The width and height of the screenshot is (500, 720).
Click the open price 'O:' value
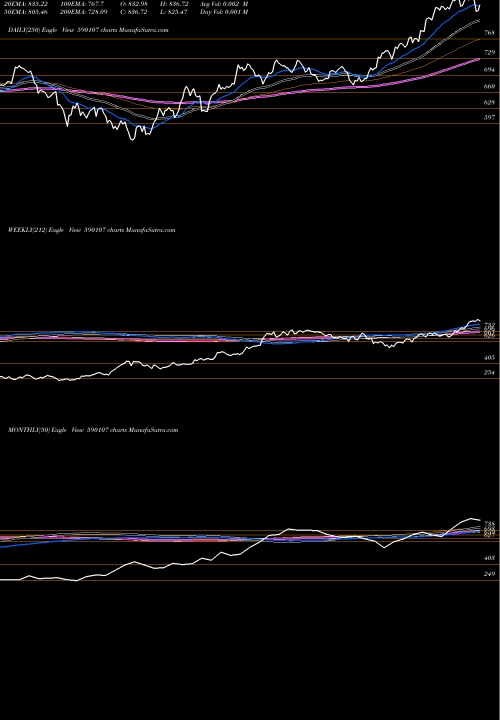tap(135, 4)
